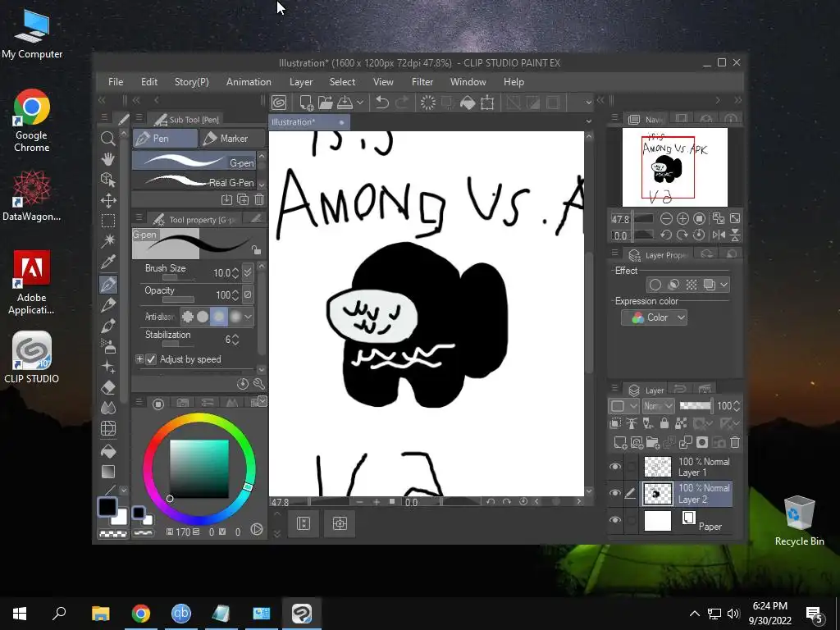The image size is (840, 630).
Task: Expand command bar overflow chevron
Action: click(588, 103)
